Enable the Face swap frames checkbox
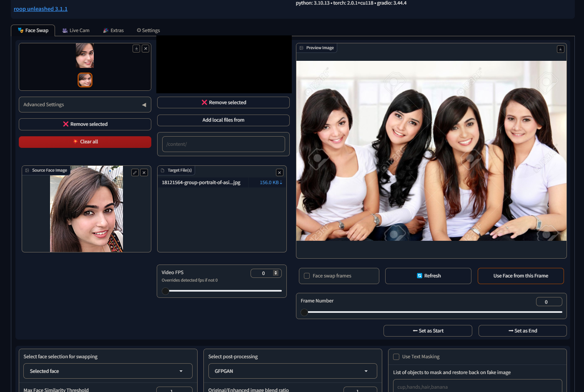 307,275
